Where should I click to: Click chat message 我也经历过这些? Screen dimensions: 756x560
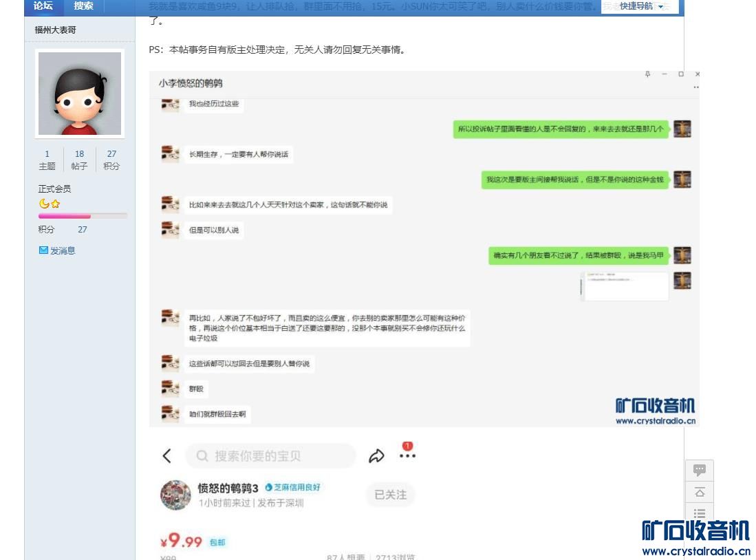213,104
